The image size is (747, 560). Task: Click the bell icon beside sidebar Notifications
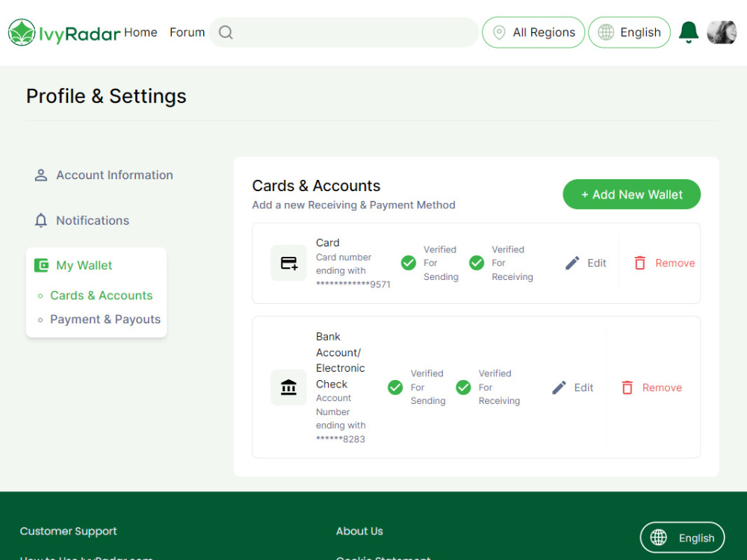[41, 220]
